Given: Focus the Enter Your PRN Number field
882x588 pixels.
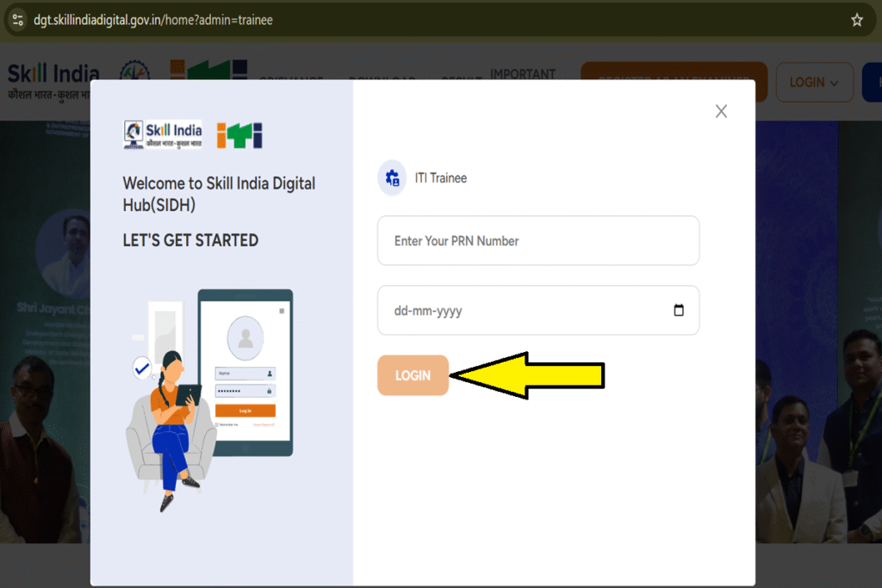Looking at the screenshot, I should pyautogui.click(x=537, y=241).
